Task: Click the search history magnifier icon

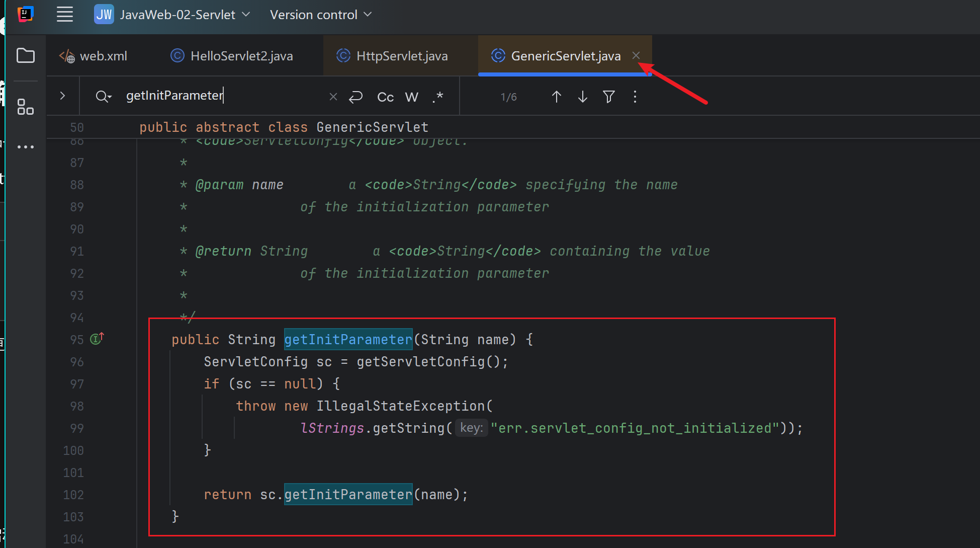Action: pos(103,96)
